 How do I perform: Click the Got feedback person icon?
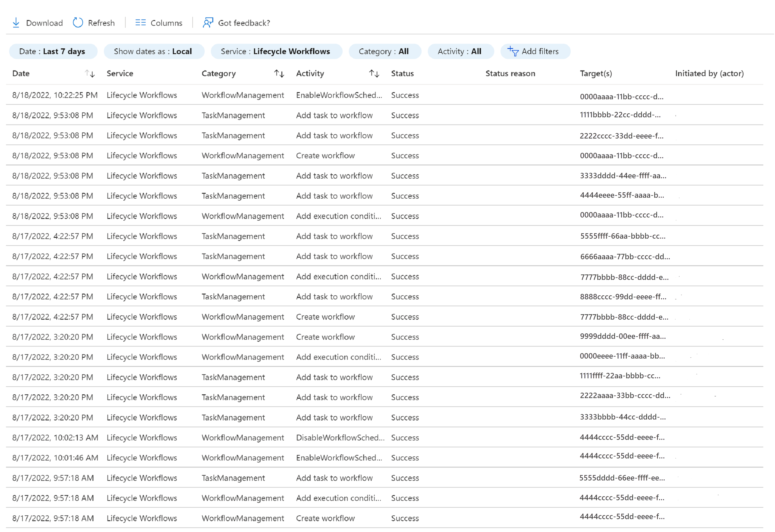208,23
